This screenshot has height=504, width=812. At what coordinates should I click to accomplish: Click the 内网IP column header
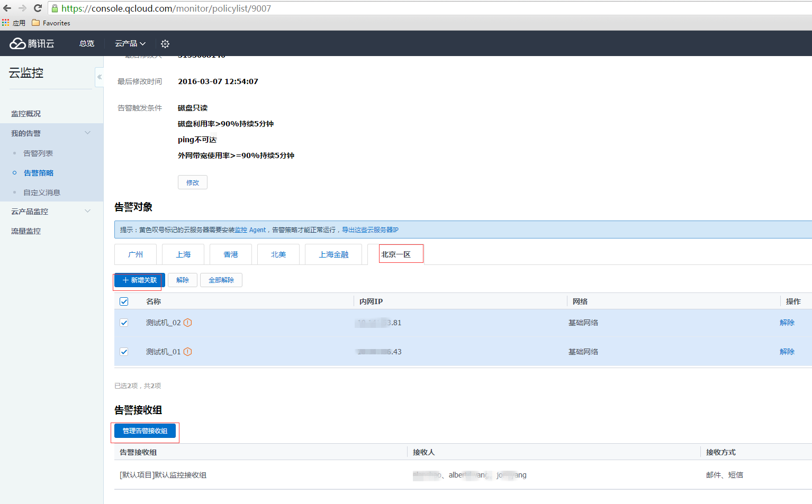(371, 301)
